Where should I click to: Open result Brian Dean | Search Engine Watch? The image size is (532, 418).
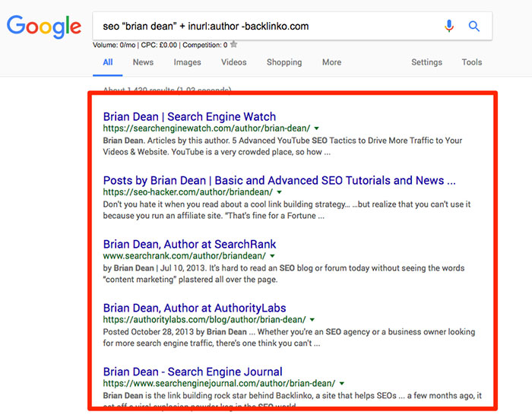[189, 117]
